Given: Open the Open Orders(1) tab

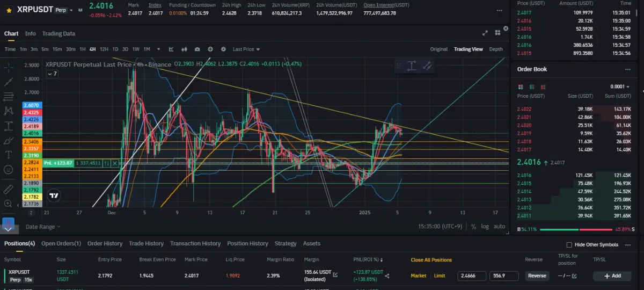Looking at the screenshot, I should 61,243.
